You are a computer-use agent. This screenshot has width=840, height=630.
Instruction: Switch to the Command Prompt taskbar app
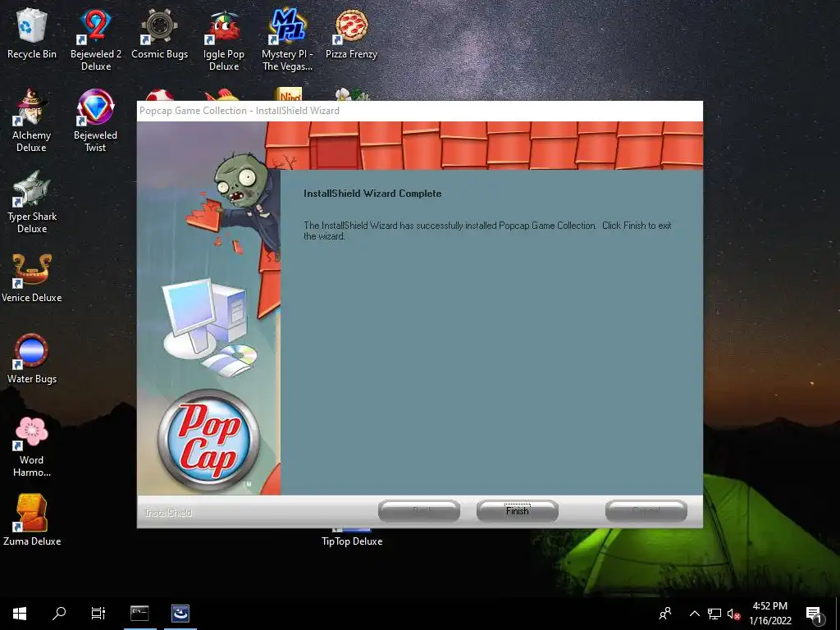[x=139, y=614]
